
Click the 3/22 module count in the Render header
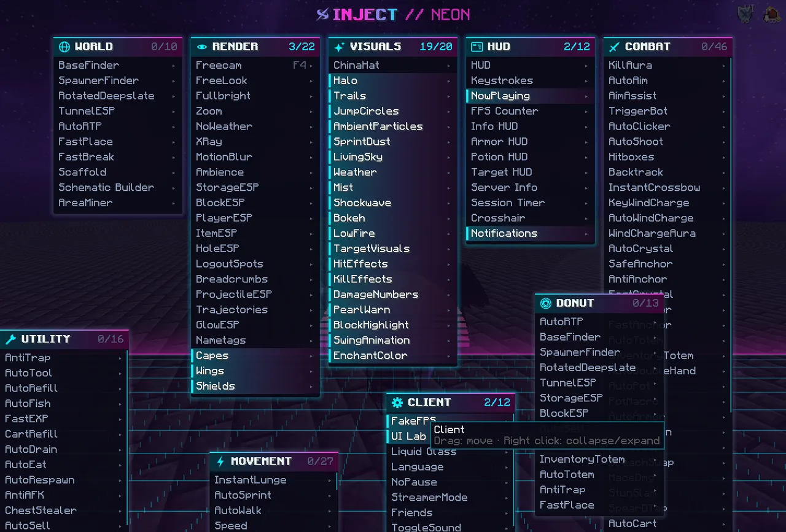click(302, 47)
